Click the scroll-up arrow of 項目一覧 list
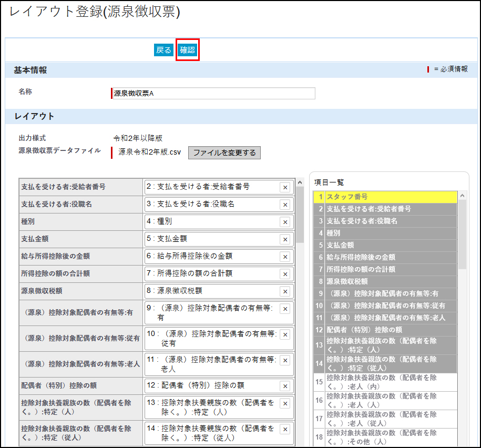 point(462,196)
